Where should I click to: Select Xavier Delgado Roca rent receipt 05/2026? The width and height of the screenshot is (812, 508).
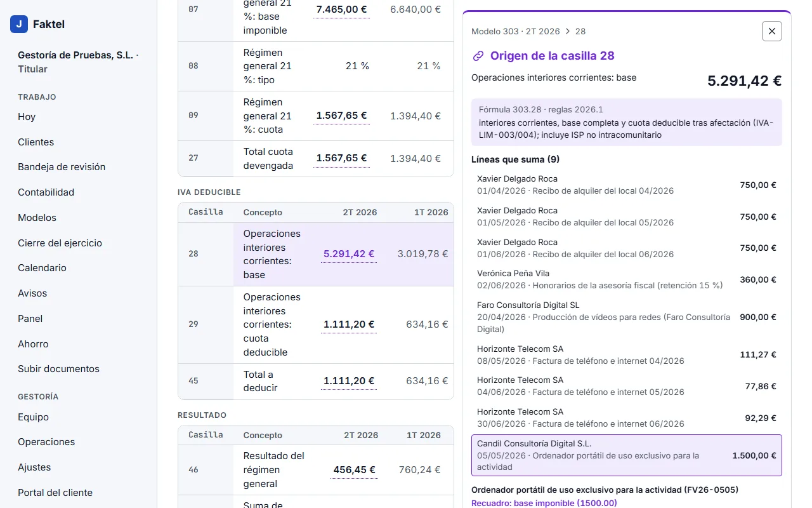point(627,217)
